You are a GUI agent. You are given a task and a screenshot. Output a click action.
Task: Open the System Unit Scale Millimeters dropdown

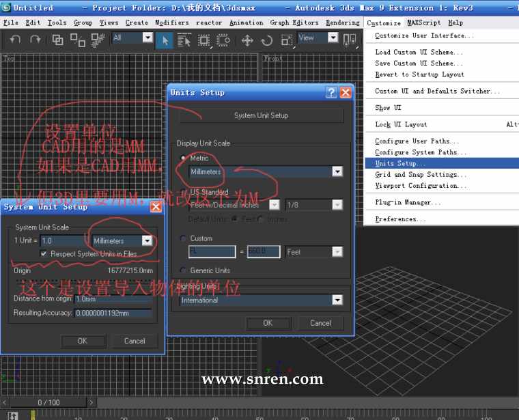(147, 240)
